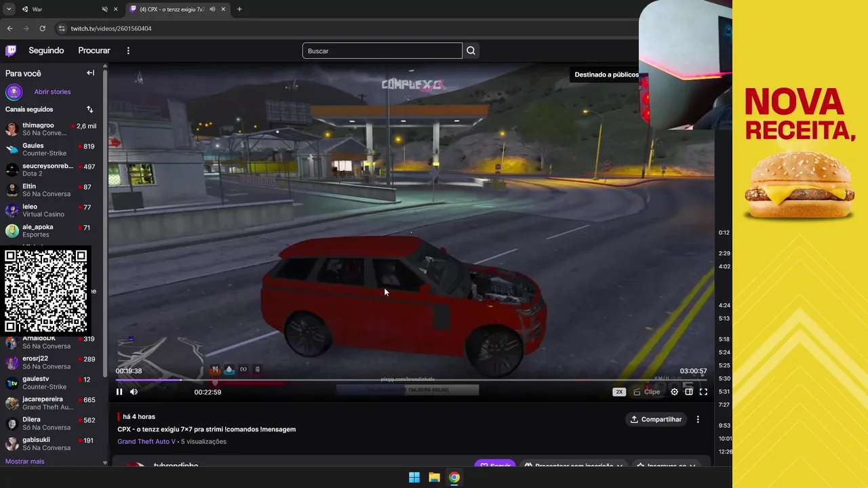Open File Explorer from taskbar
868x488 pixels.
coord(434,478)
